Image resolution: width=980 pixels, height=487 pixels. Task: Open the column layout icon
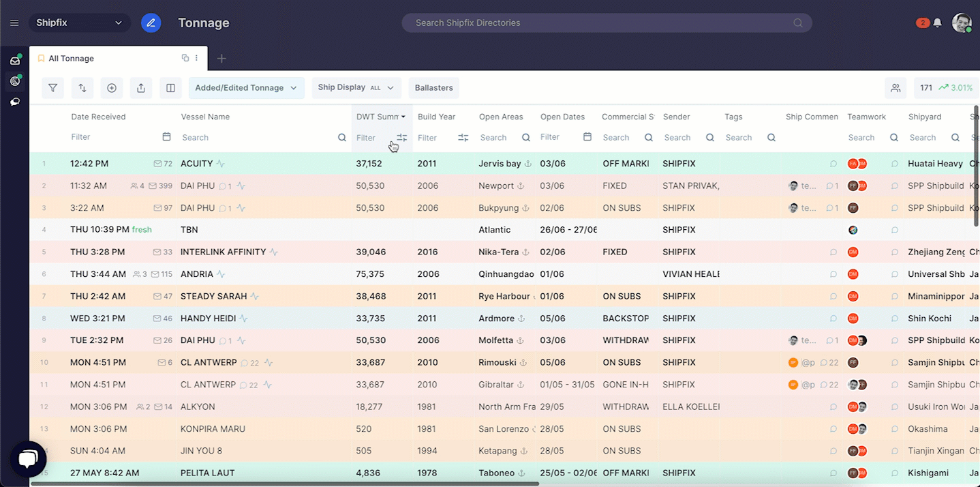pos(171,88)
